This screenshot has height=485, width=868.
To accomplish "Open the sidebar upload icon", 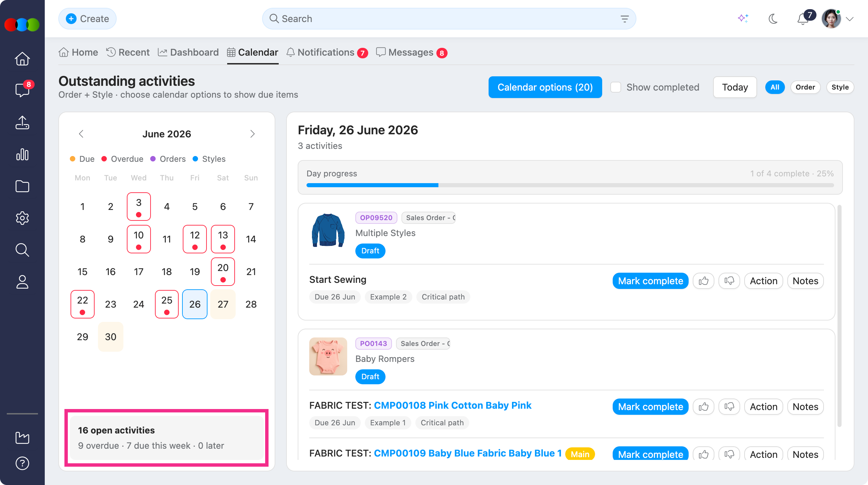I will coord(22,122).
